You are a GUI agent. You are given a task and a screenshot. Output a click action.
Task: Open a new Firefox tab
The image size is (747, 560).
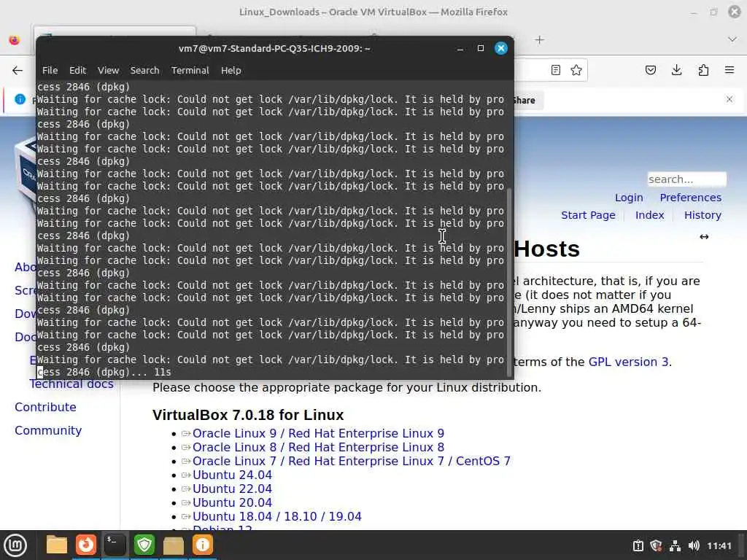pos(539,40)
